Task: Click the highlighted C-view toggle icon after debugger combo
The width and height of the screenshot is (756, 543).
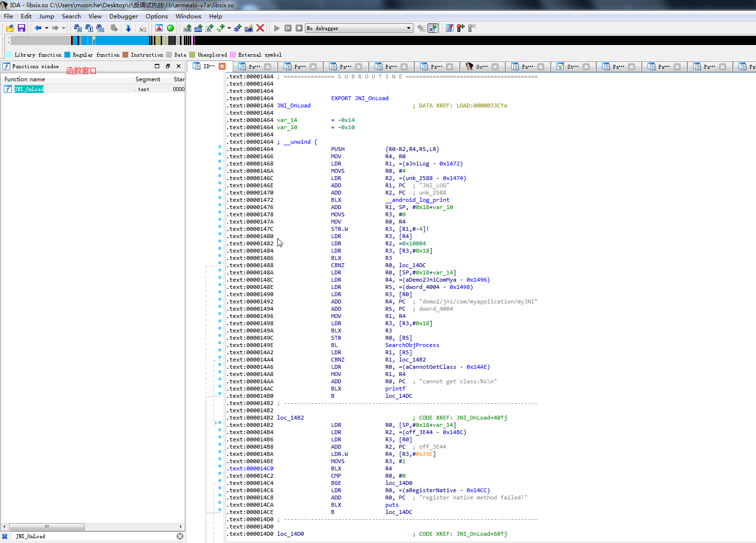Action: coord(433,28)
